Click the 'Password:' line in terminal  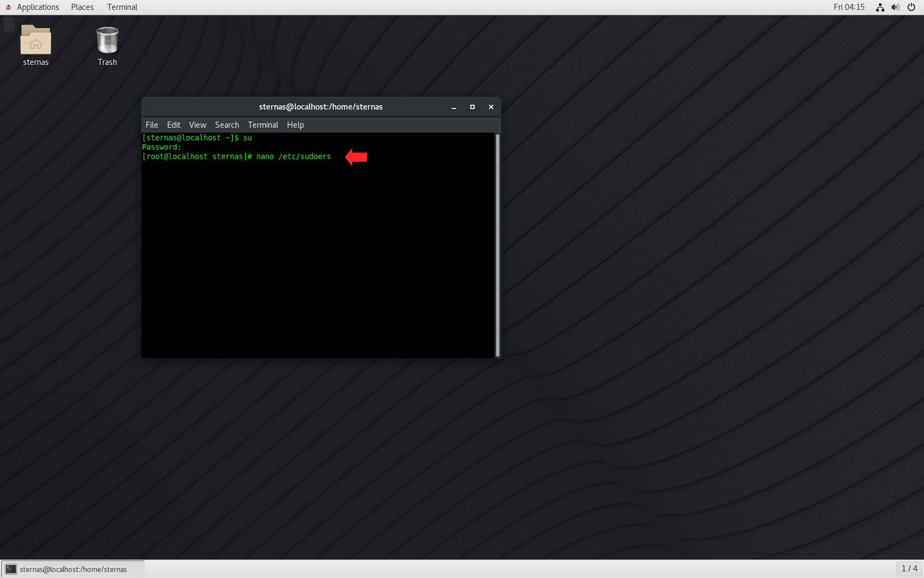tap(161, 148)
